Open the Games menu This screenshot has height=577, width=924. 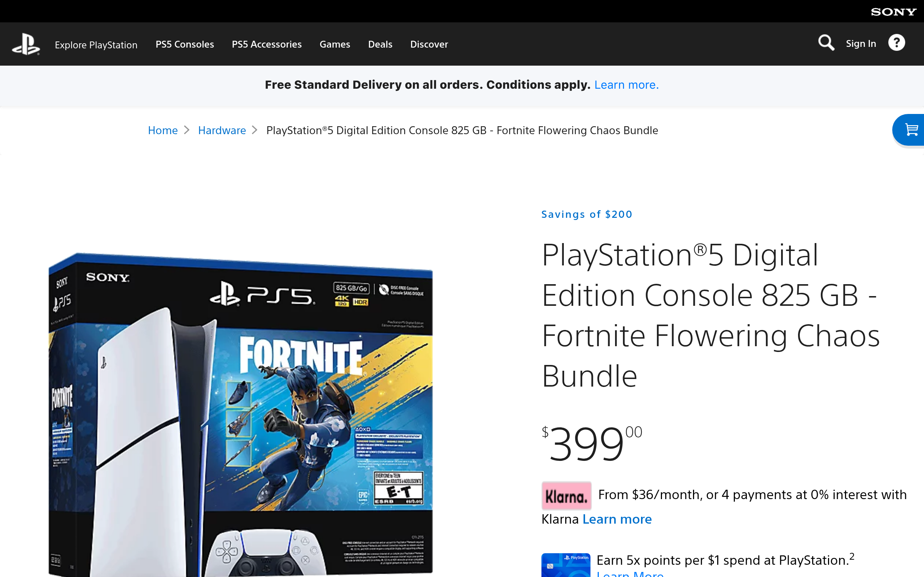335,44
